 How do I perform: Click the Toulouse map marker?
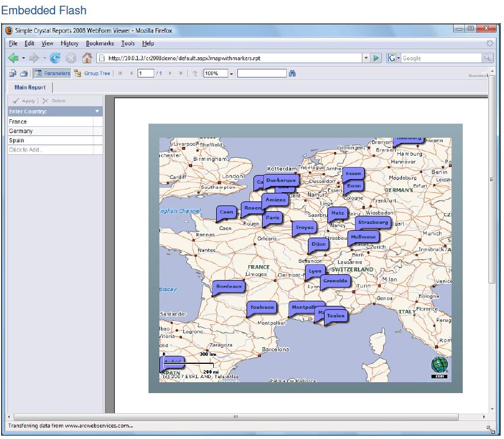tap(261, 307)
